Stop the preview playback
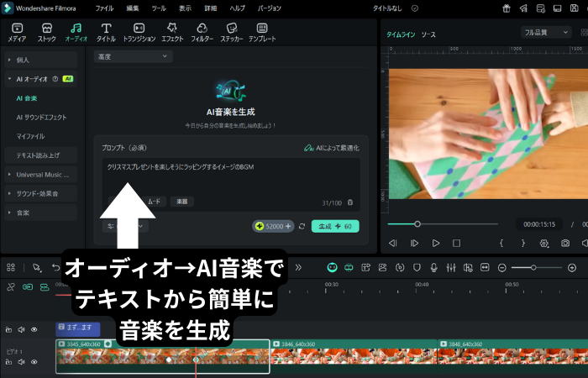588x378 pixels. (x=456, y=244)
